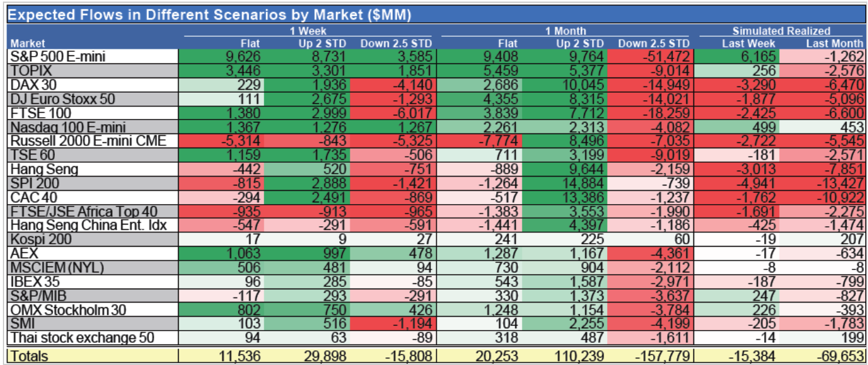The height and width of the screenshot is (365, 868).
Task: Click the 1 Week group header
Action: coord(308,31)
